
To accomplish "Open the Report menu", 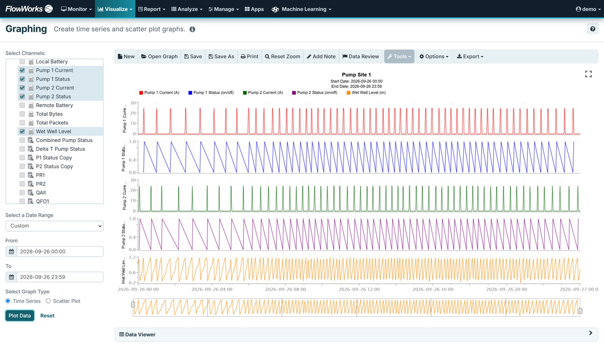I will click(x=152, y=9).
